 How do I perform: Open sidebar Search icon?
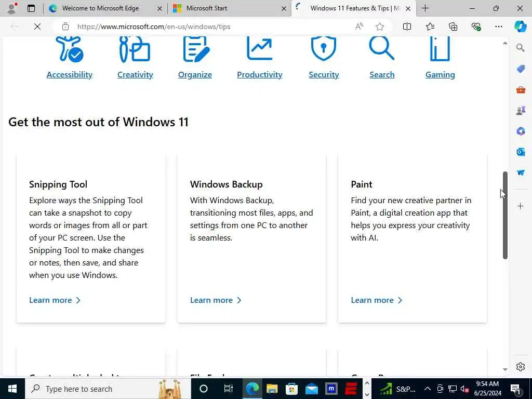pos(521,47)
